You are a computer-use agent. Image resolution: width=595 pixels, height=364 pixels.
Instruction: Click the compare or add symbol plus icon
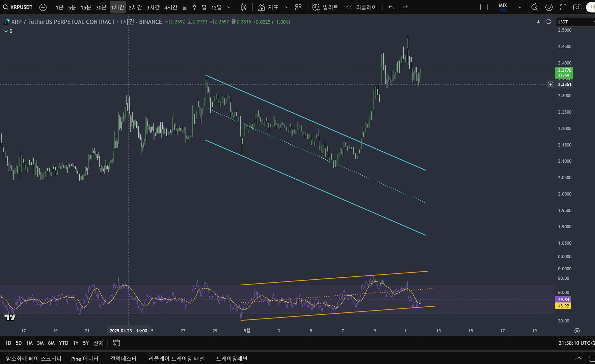click(x=43, y=7)
